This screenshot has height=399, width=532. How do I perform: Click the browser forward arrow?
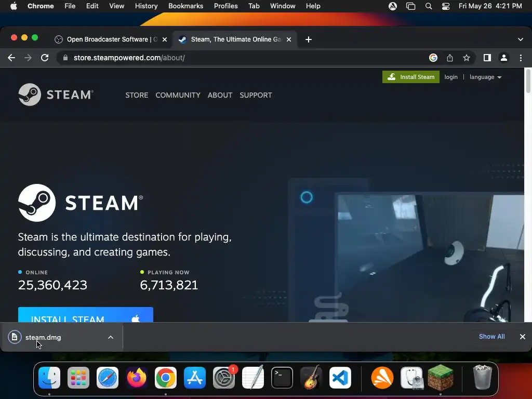tap(28, 58)
